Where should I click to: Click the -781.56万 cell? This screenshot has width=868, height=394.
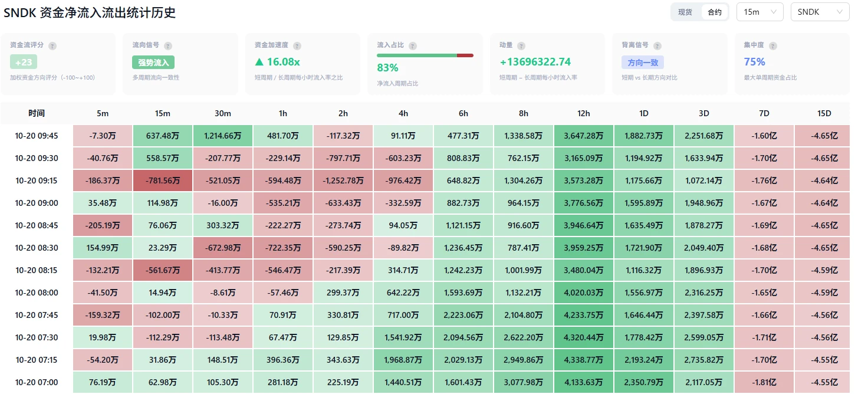pyautogui.click(x=163, y=180)
